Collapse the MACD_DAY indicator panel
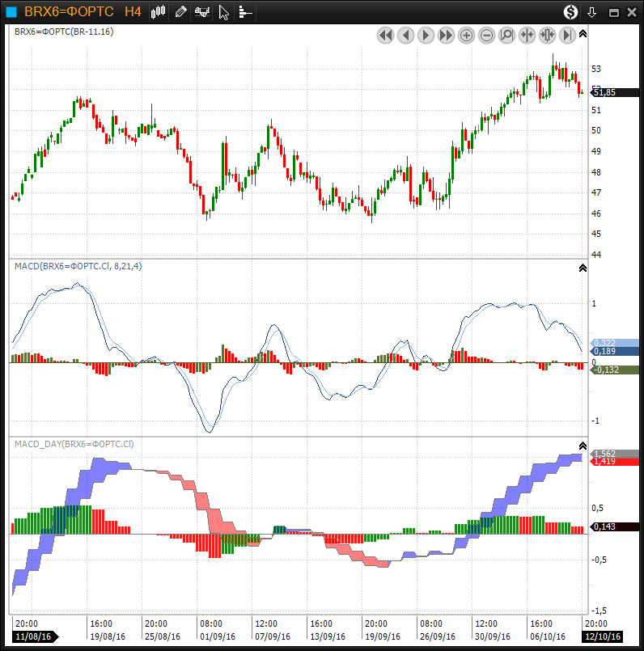The width and height of the screenshot is (644, 651). pyautogui.click(x=583, y=446)
